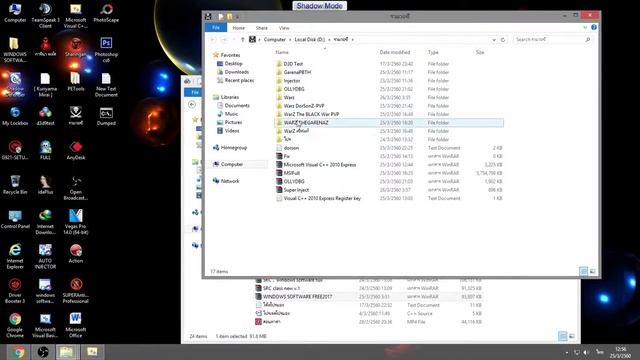640x360 pixels.
Task: Select the d3d9test desktop icon
Action: [x=45, y=116]
